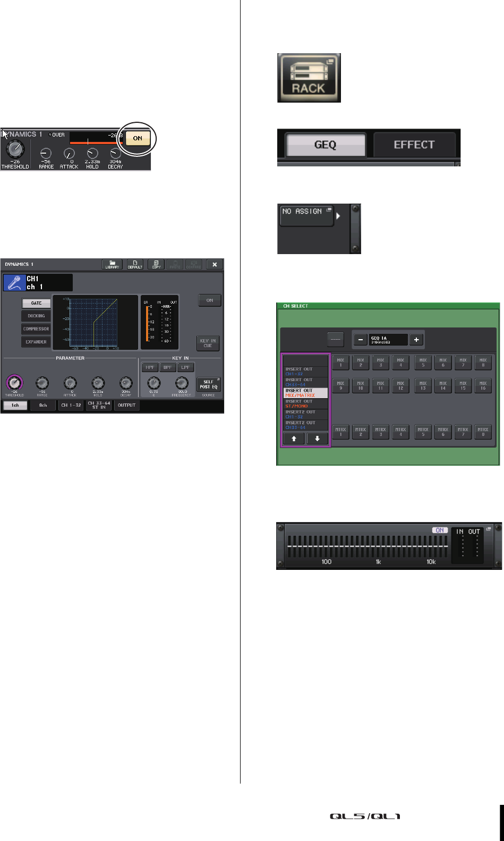504x841 pixels.
Task: Select the small DECAY knob in DYNAMICS 1 field
Action: 115,154
